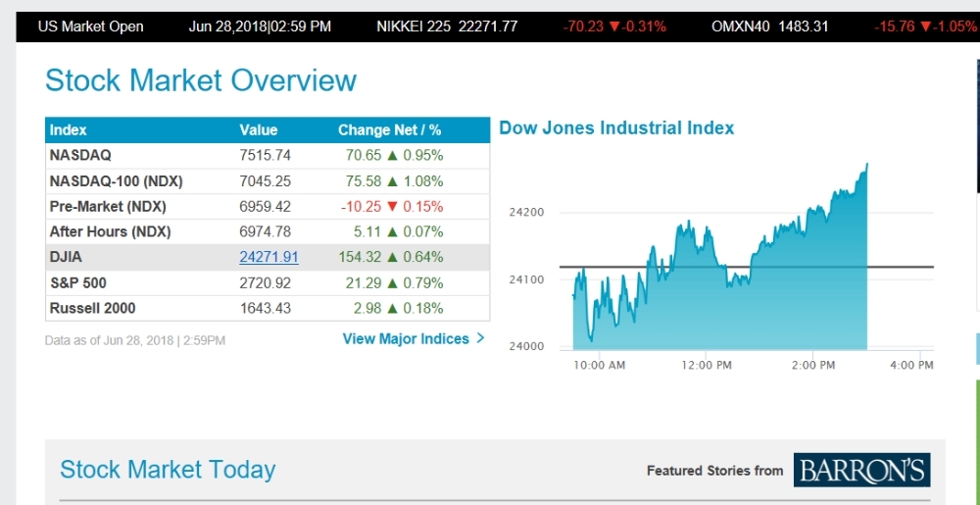Click the Barron's logo
980x505 pixels.
[x=861, y=471]
